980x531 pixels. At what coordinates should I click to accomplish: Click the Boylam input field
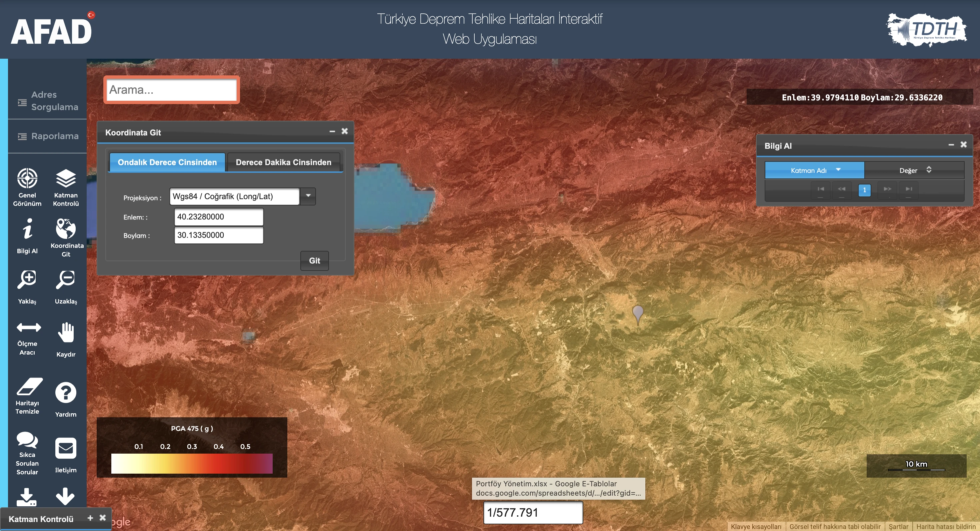click(x=219, y=235)
